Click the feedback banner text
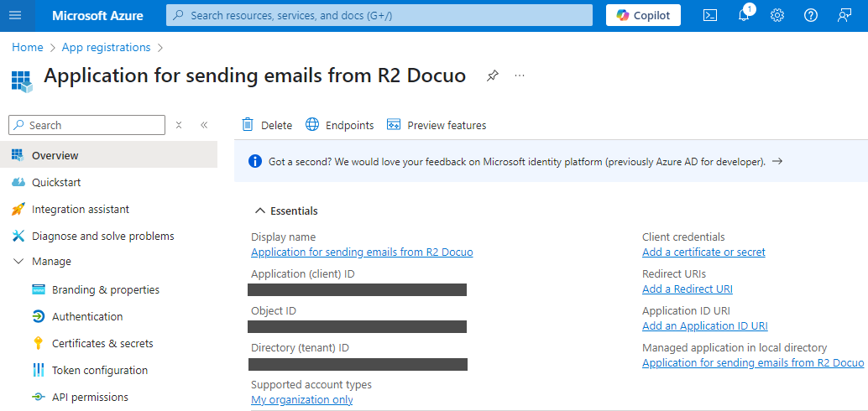This screenshot has height=411, width=868. pyautogui.click(x=517, y=162)
